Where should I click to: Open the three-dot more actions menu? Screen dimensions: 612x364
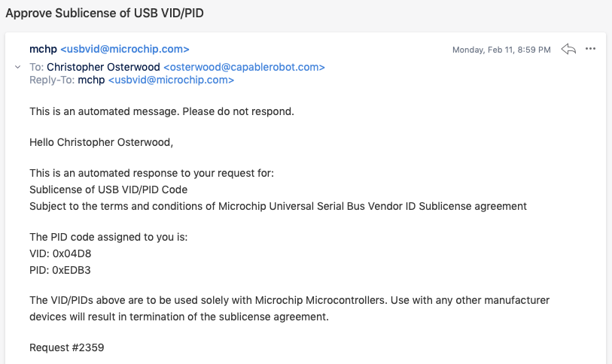tap(590, 49)
